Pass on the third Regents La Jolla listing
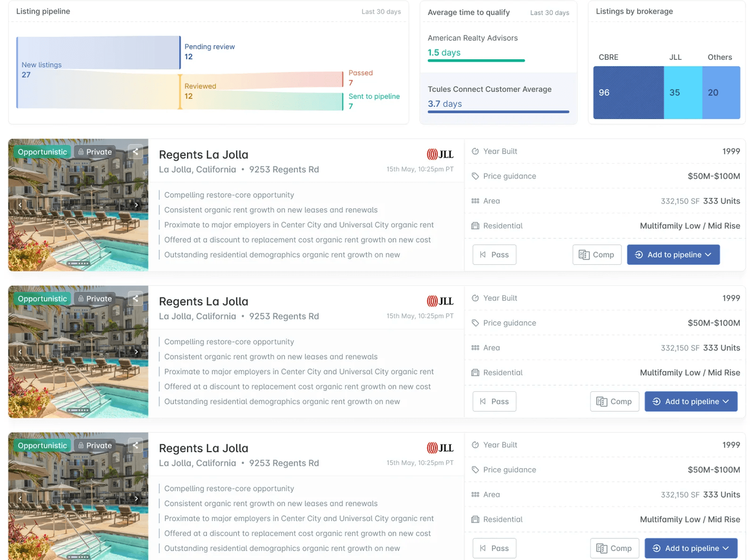The image size is (754, 560). click(494, 548)
